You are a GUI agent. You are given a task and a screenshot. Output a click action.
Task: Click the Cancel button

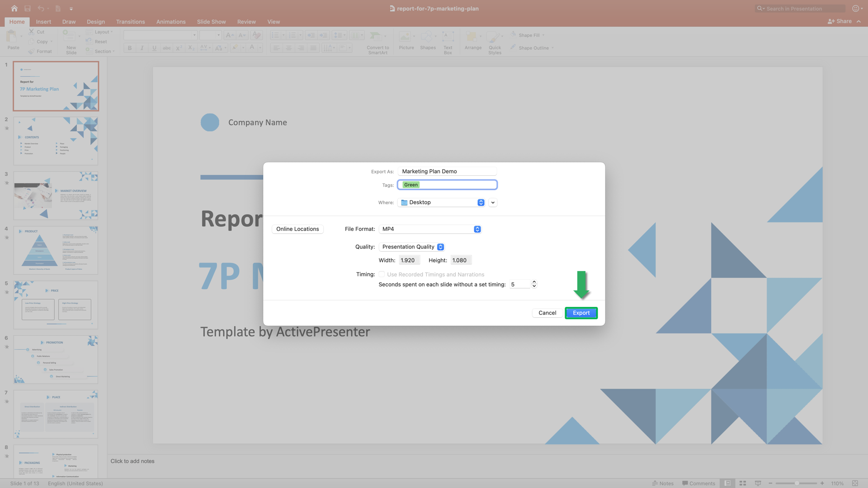tap(547, 312)
